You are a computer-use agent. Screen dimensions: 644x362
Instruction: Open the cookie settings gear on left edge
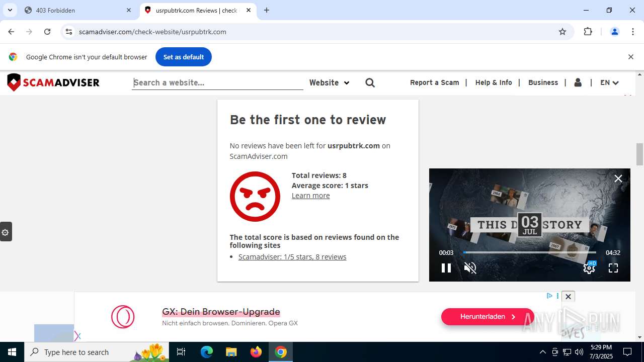tap(6, 232)
